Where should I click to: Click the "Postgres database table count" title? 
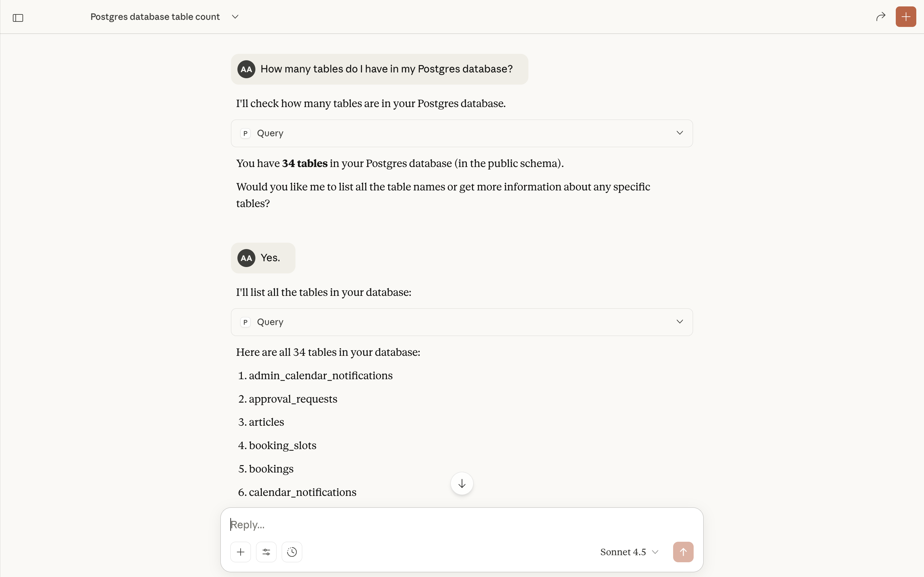click(155, 17)
